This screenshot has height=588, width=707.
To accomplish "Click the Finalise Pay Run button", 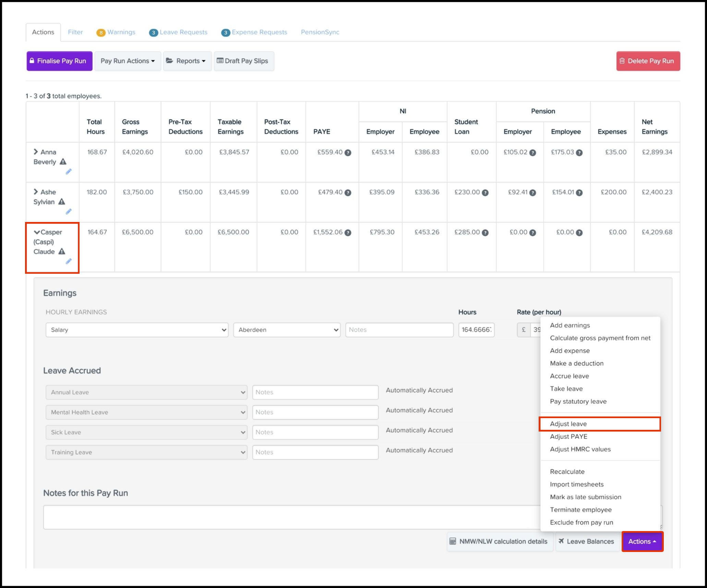I will click(x=59, y=61).
